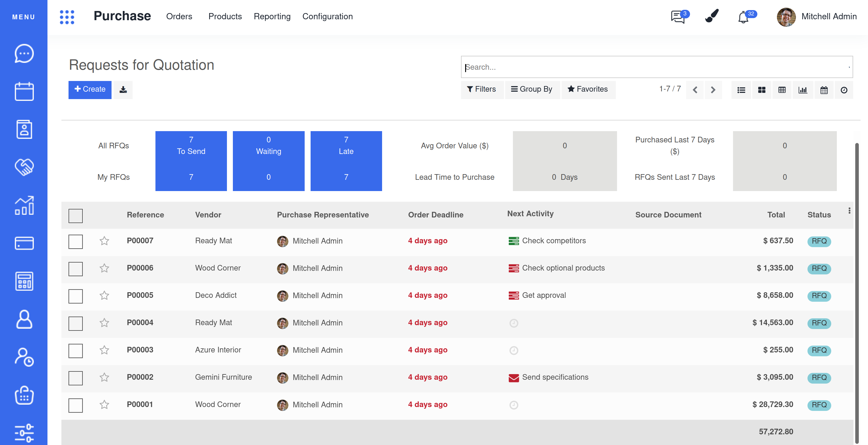Open the Calendar app in sidebar
868x445 pixels.
pos(24,91)
